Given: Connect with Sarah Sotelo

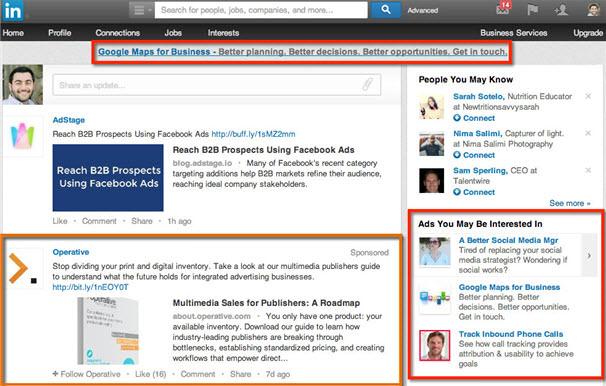Looking at the screenshot, I should click(x=474, y=118).
